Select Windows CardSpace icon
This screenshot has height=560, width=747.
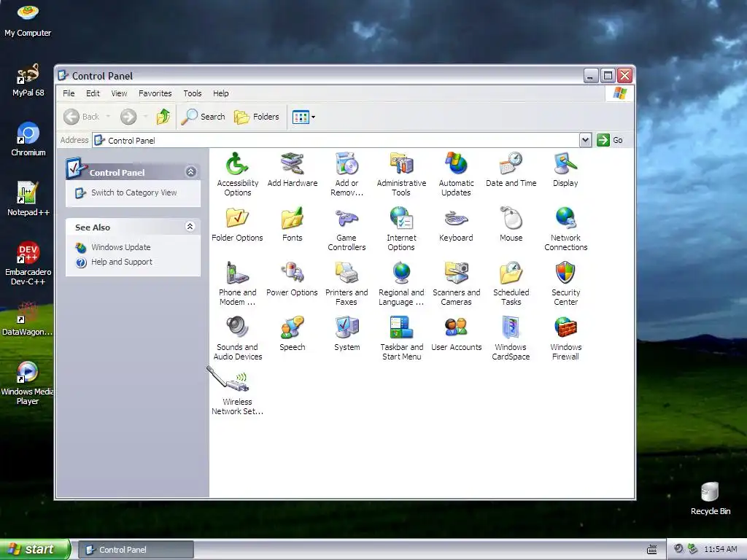(511, 338)
